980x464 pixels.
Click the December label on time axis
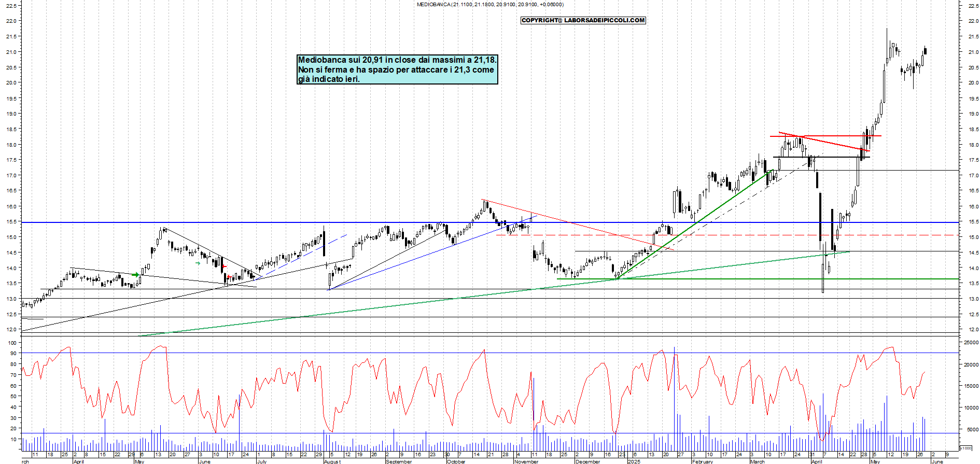tap(587, 461)
